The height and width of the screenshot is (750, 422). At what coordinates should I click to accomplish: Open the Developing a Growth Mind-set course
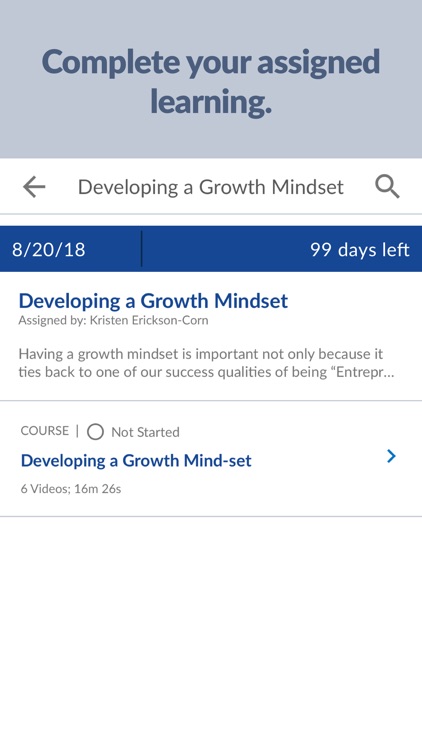point(136,461)
